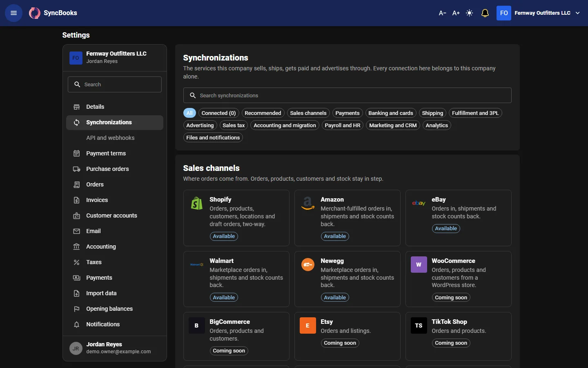Screen dimensions: 588x368
Task: Go to Payments settings in sidebar
Action: (x=115, y=278)
